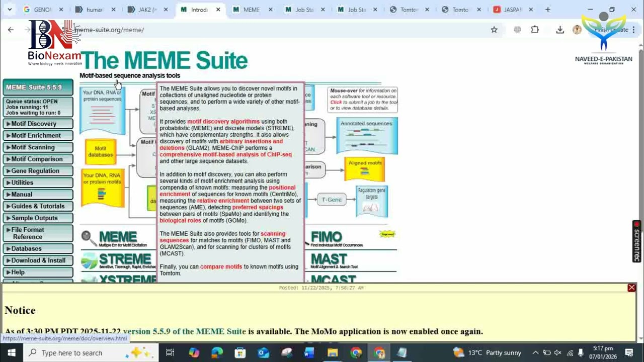This screenshot has width=644, height=362.
Task: Open File Explorer from taskbar
Action: click(333, 352)
